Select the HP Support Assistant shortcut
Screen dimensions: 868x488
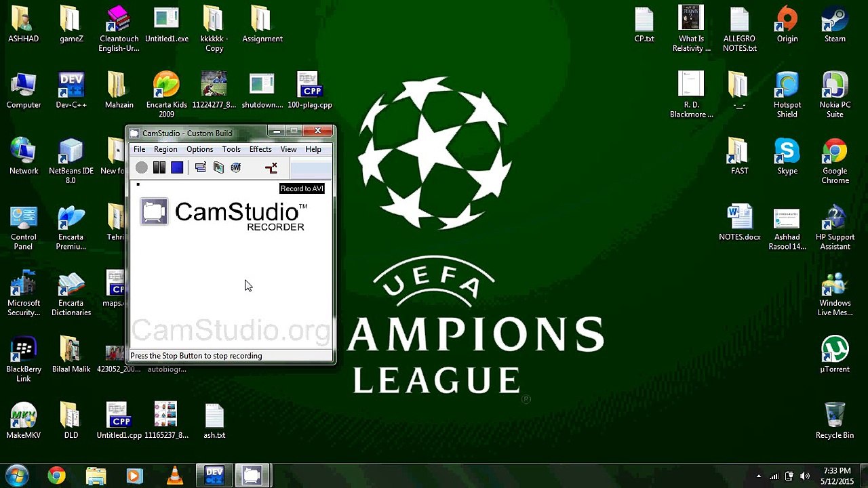[x=835, y=228]
